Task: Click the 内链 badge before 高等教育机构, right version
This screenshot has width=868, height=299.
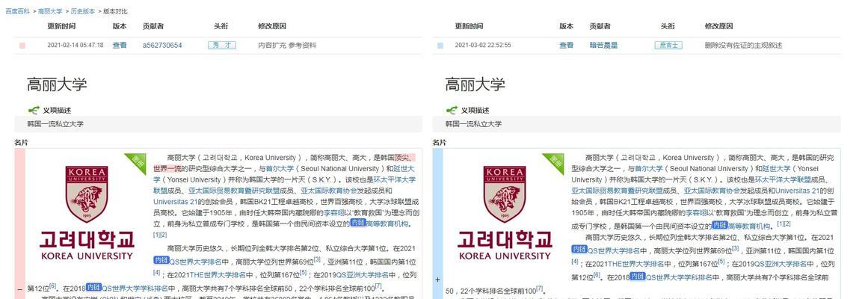Action: 719,225
